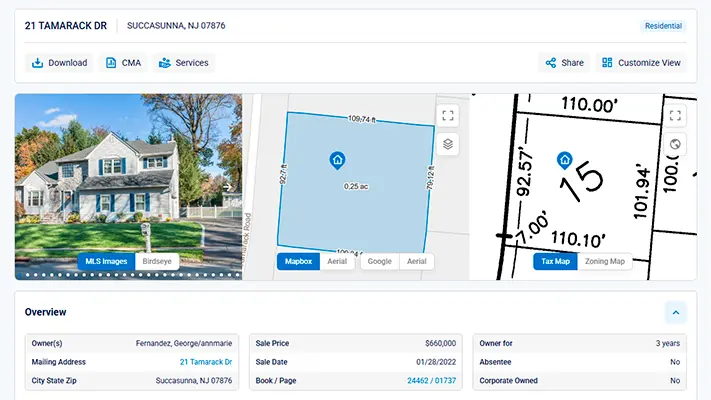This screenshot has height=400, width=711.
Task: Open the map layers control
Action: click(x=448, y=144)
